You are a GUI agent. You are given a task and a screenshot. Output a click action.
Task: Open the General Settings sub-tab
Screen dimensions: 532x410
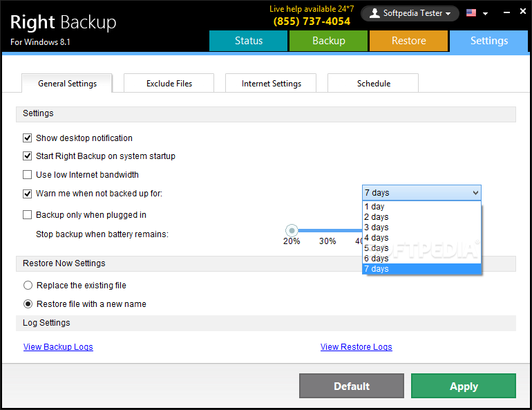click(67, 83)
